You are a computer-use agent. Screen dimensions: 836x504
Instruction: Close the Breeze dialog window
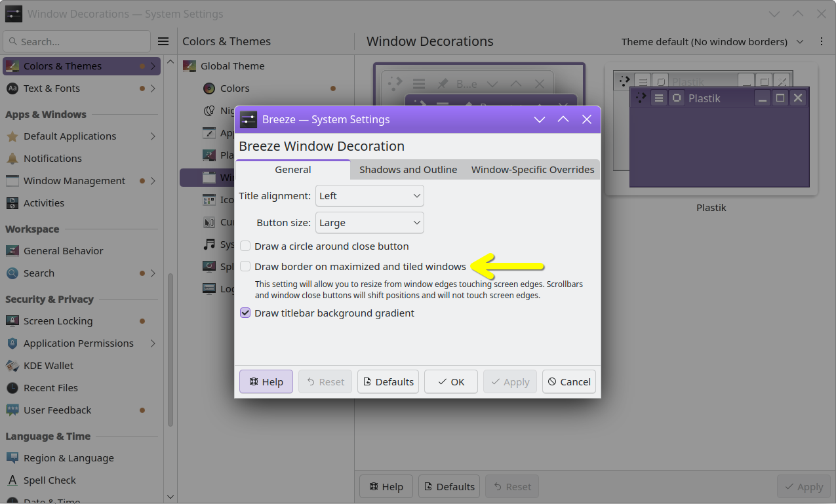click(x=587, y=119)
